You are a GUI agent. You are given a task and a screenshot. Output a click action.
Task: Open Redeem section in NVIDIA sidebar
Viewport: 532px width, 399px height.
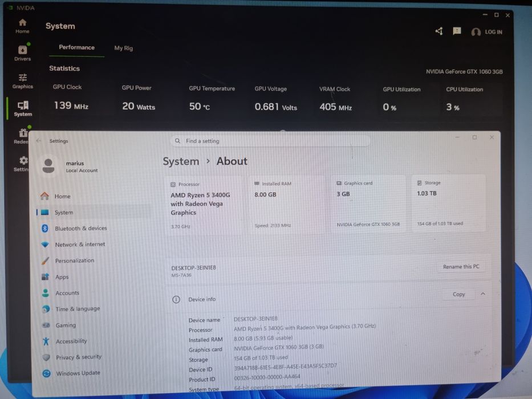(21, 136)
